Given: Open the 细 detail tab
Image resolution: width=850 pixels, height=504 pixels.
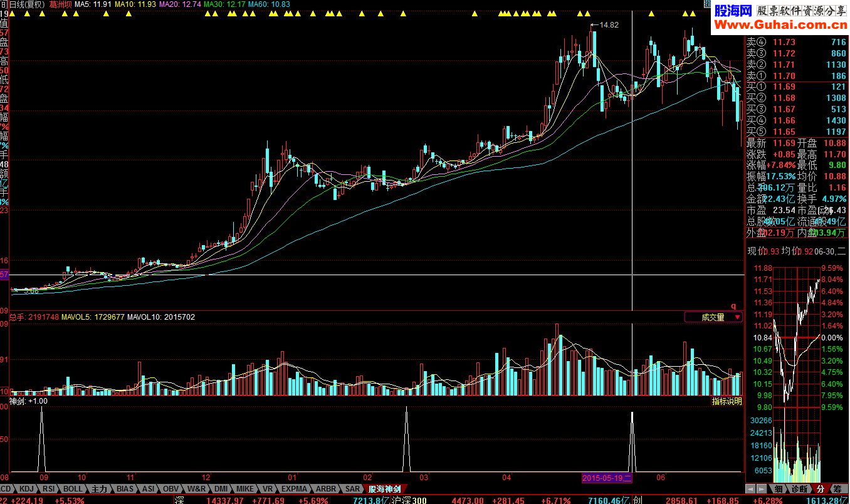Looking at the screenshot, I should [778, 488].
